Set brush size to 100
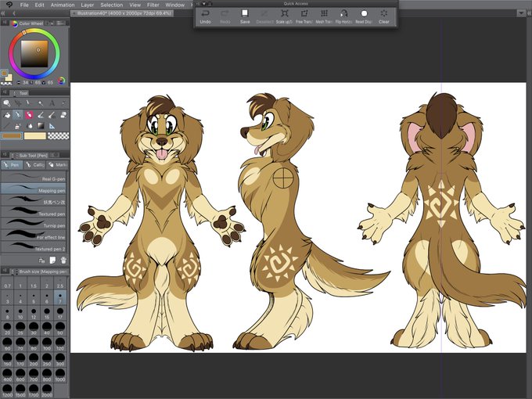 [x=47, y=344]
